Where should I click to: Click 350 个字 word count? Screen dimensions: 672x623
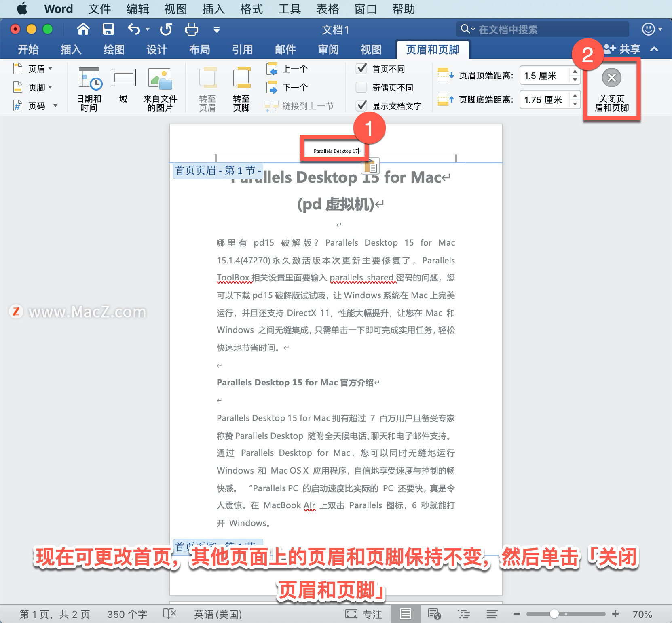pos(127,614)
